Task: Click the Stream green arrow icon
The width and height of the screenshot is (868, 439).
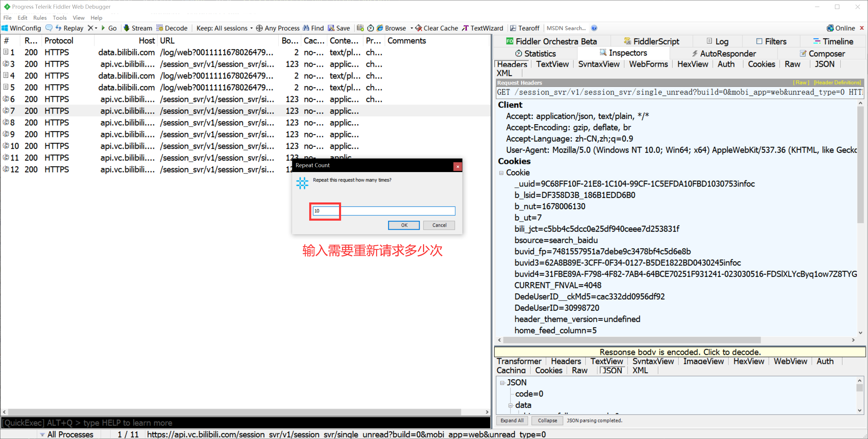Action: [126, 28]
